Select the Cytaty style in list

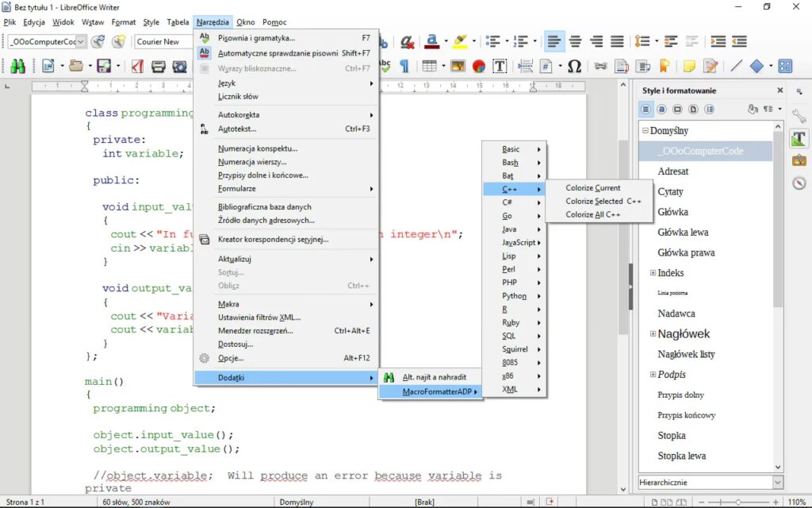coord(670,191)
